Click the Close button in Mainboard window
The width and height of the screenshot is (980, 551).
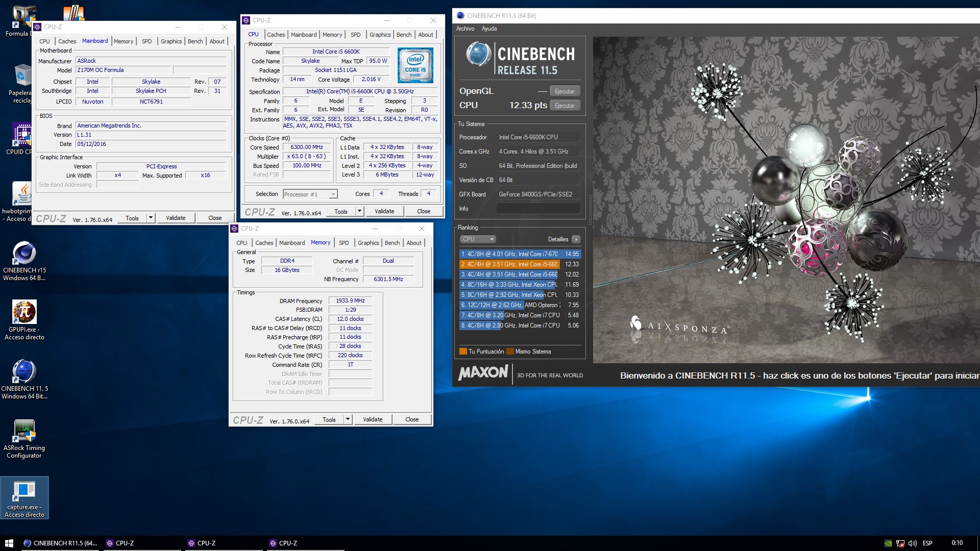(215, 218)
